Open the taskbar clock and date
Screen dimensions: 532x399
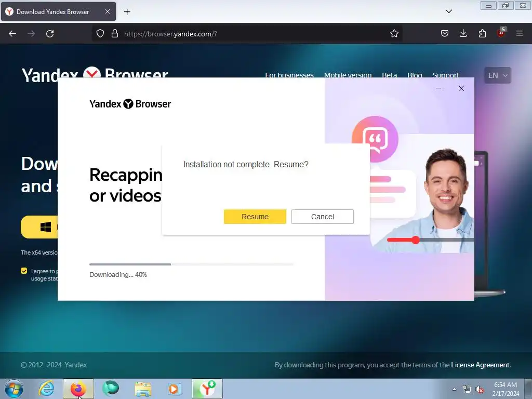506,389
